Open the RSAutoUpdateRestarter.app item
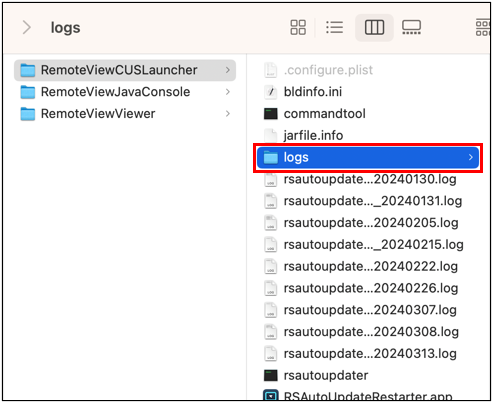 [357, 396]
